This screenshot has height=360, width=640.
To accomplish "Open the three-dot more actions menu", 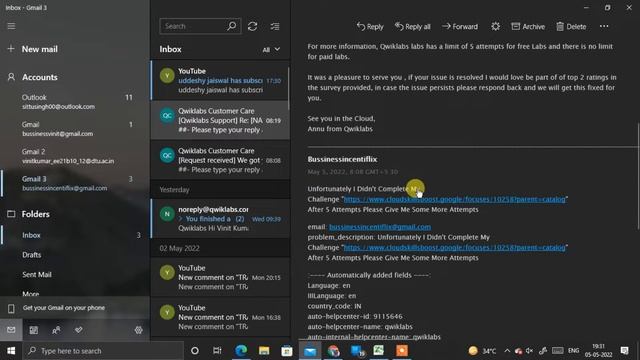I will (x=604, y=27).
